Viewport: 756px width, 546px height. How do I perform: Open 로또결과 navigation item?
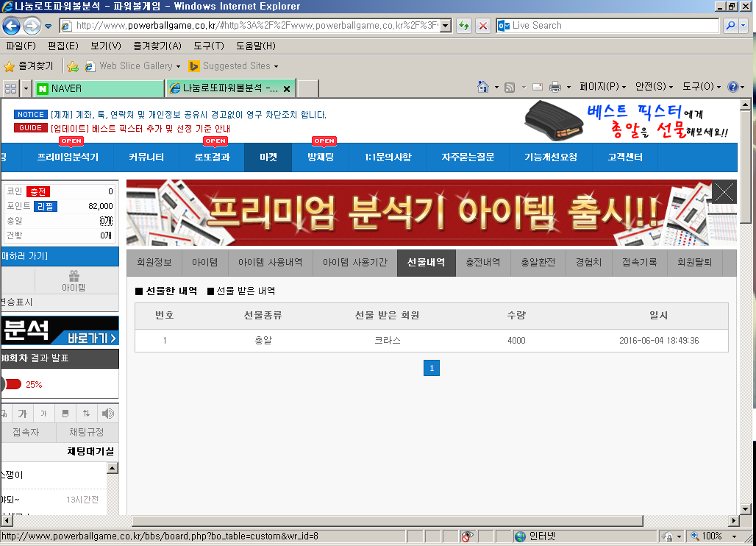(212, 157)
